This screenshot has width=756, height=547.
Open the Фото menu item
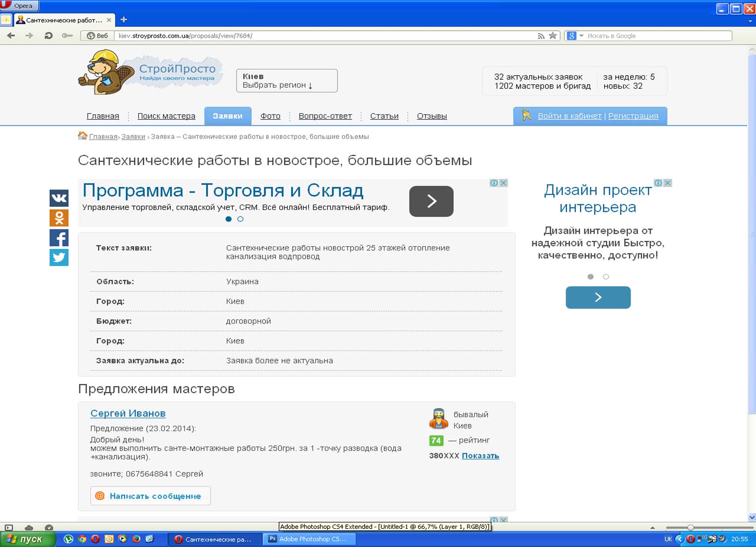[x=270, y=116]
